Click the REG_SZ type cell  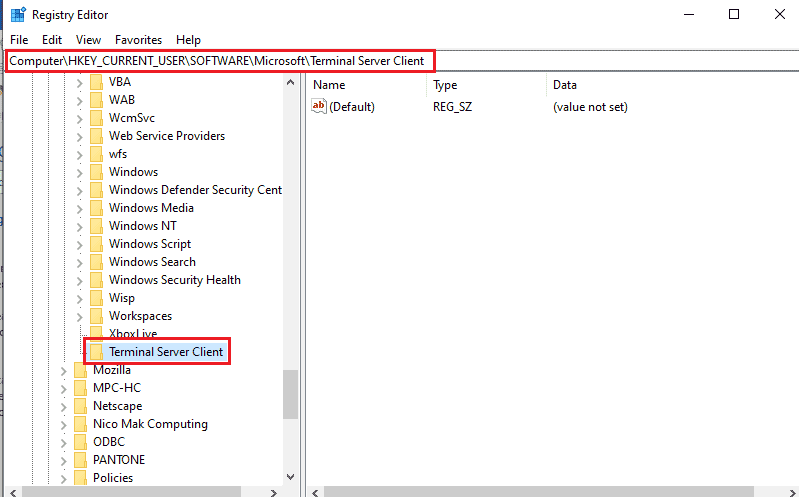pyautogui.click(x=452, y=107)
